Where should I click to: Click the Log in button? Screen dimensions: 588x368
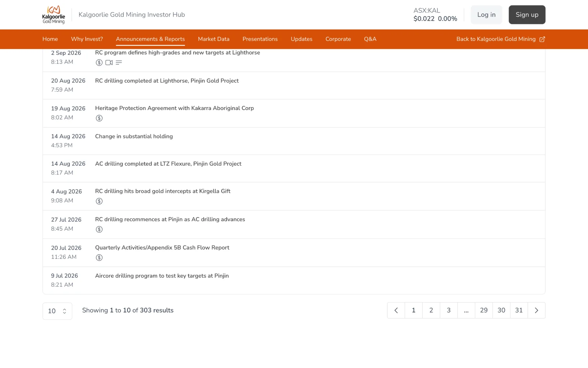tap(487, 15)
